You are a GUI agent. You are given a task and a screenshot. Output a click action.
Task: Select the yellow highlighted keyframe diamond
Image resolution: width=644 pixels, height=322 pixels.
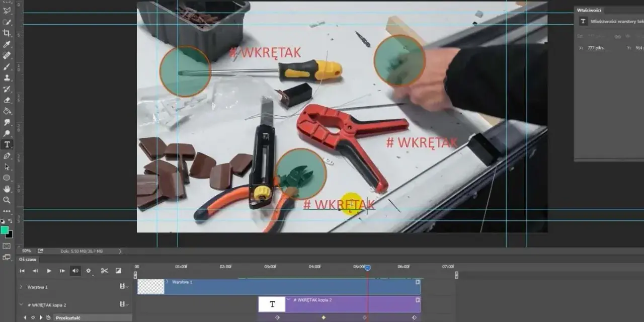point(324,317)
